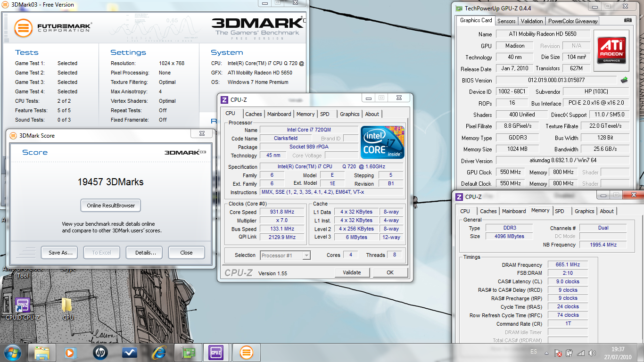Click the "665.1 MHz" DRAM Frequency value
This screenshot has width=644, height=362.
click(x=568, y=265)
